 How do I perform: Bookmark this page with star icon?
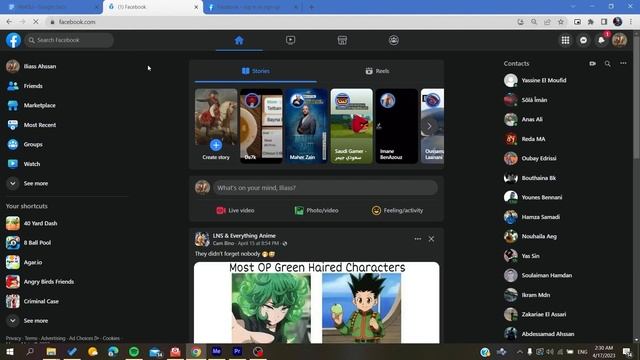[561, 22]
